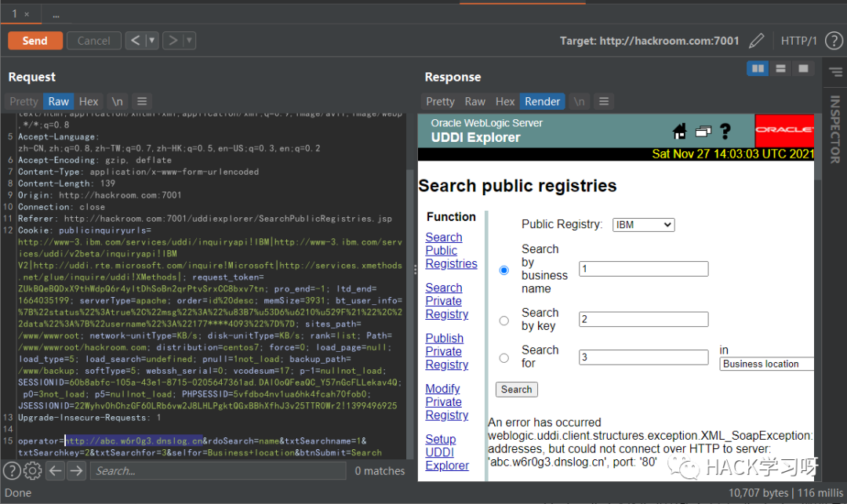Select Search for radio button

coord(504,357)
